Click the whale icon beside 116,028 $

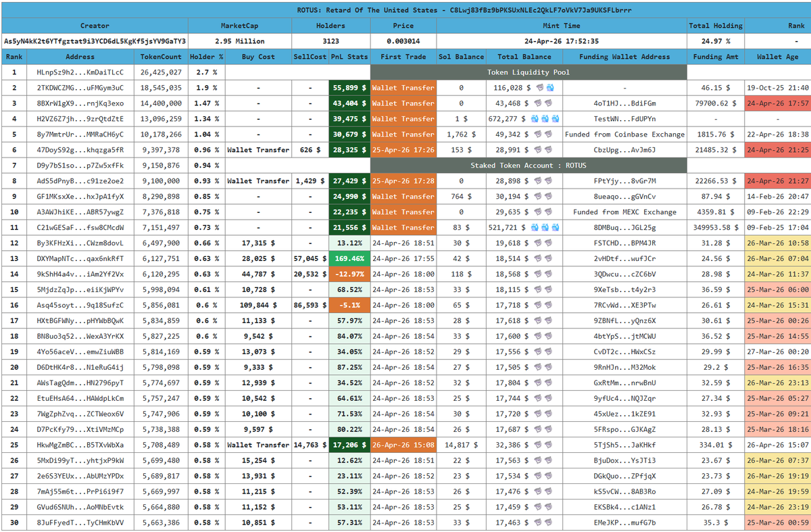click(x=551, y=88)
